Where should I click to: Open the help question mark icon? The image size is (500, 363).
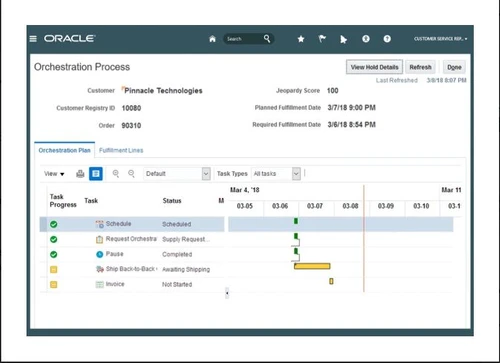coord(387,39)
